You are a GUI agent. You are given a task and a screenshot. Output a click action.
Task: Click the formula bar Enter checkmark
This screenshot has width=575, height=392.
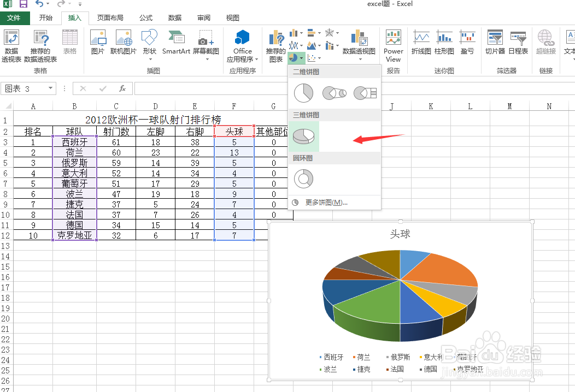[x=103, y=88]
